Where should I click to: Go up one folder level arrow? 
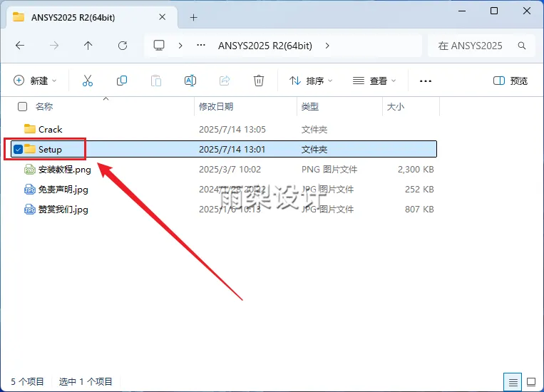coord(88,46)
